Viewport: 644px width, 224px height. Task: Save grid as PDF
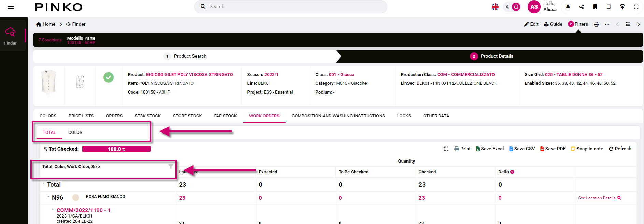[x=553, y=149]
